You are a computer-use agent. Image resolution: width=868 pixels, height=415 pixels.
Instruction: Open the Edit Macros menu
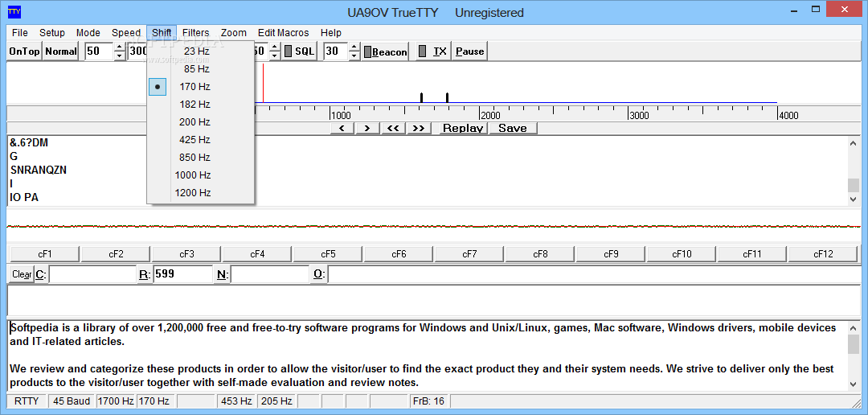[284, 33]
